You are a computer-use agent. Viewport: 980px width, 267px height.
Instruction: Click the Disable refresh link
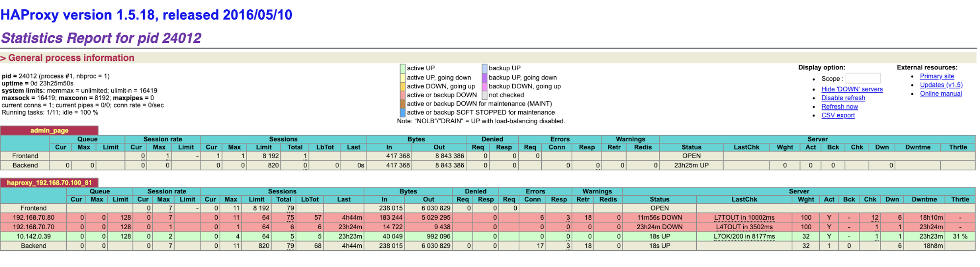tap(843, 98)
